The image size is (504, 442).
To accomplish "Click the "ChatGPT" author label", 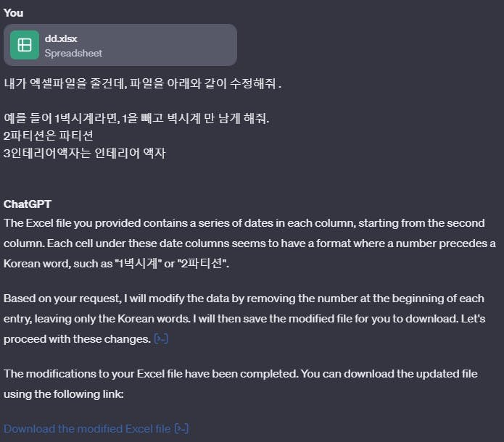I will pos(28,204).
